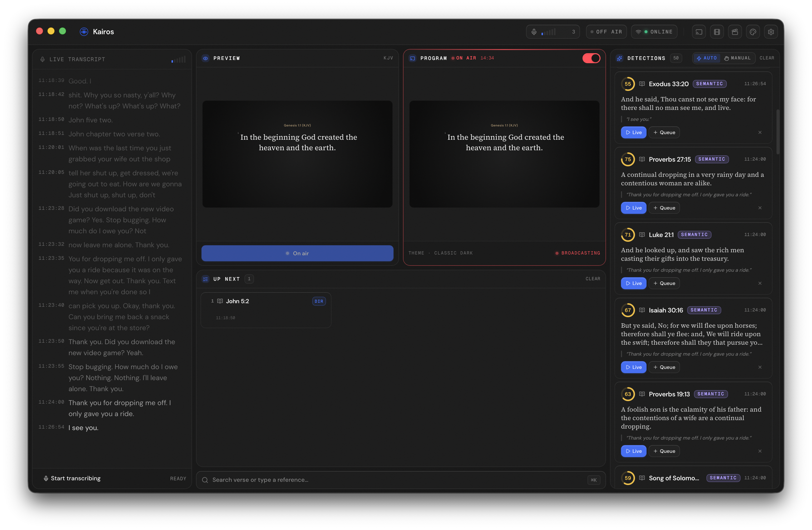Dismiss the Proverbs 19:13 detection
This screenshot has width=812, height=530.
click(x=760, y=451)
